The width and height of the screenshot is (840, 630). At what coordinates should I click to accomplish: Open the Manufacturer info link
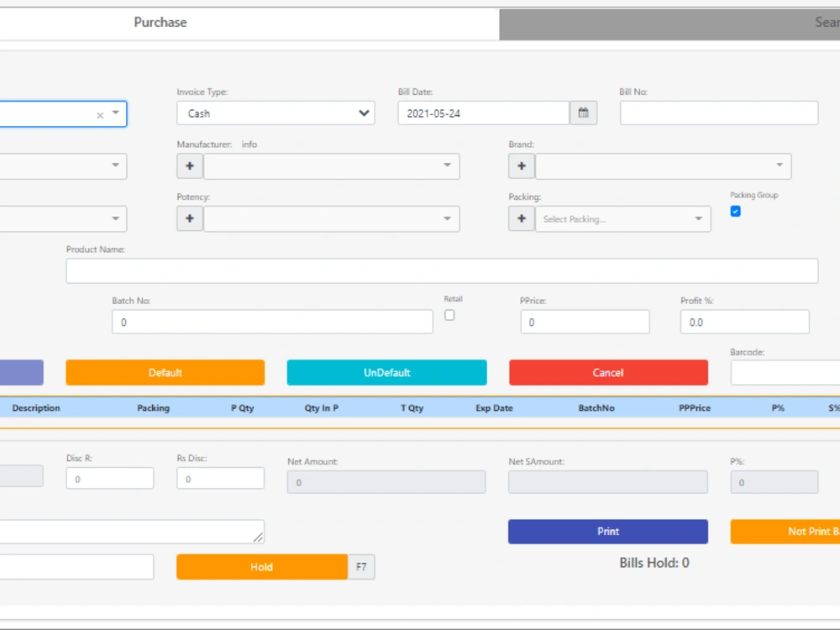click(x=249, y=144)
